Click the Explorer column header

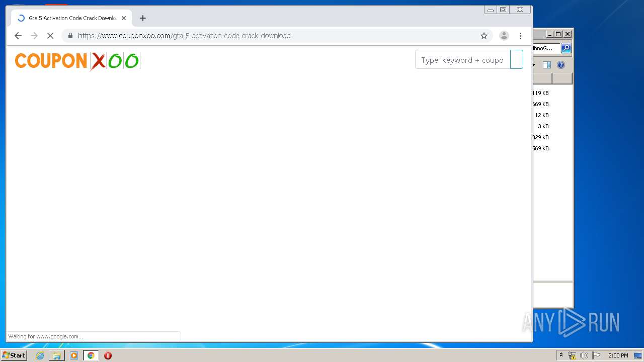tap(543, 78)
